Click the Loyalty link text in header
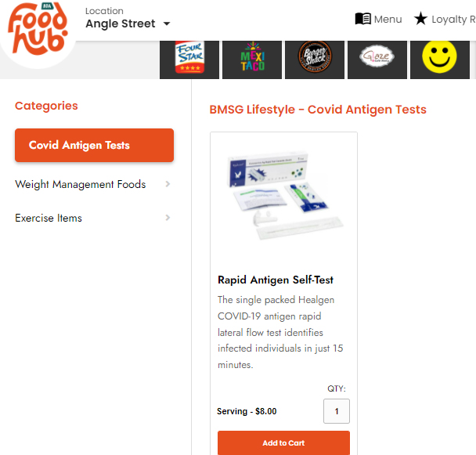The width and height of the screenshot is (476, 455). (453, 20)
